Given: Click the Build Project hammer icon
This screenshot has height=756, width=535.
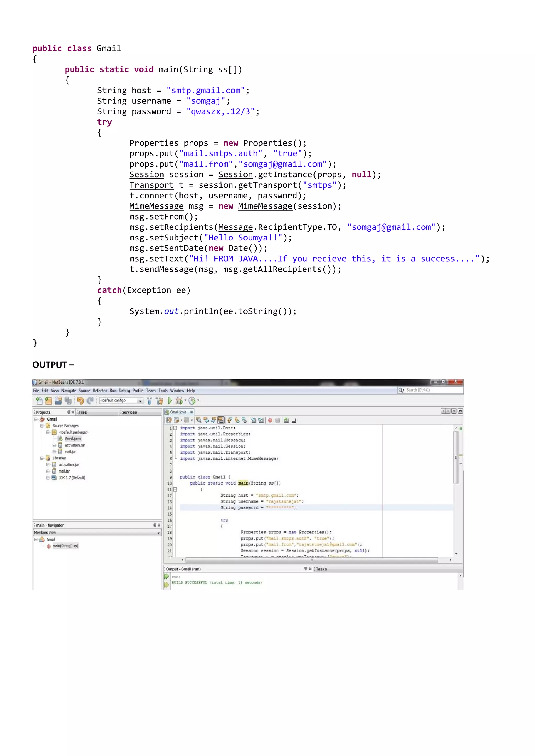Looking at the screenshot, I should click(x=149, y=401).
